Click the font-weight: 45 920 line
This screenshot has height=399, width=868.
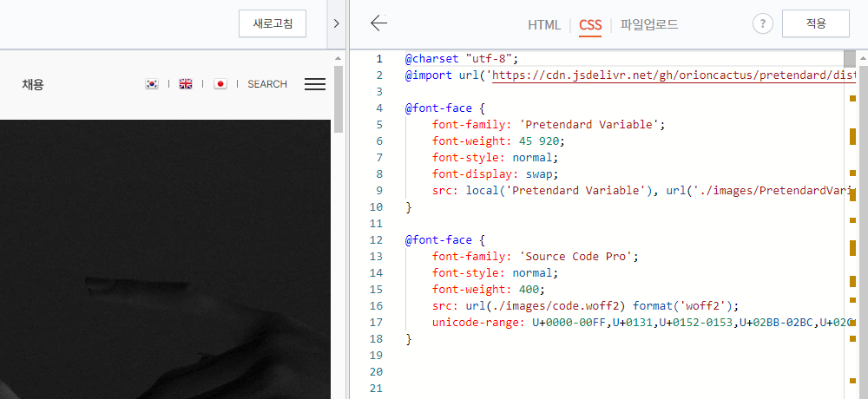click(x=498, y=141)
